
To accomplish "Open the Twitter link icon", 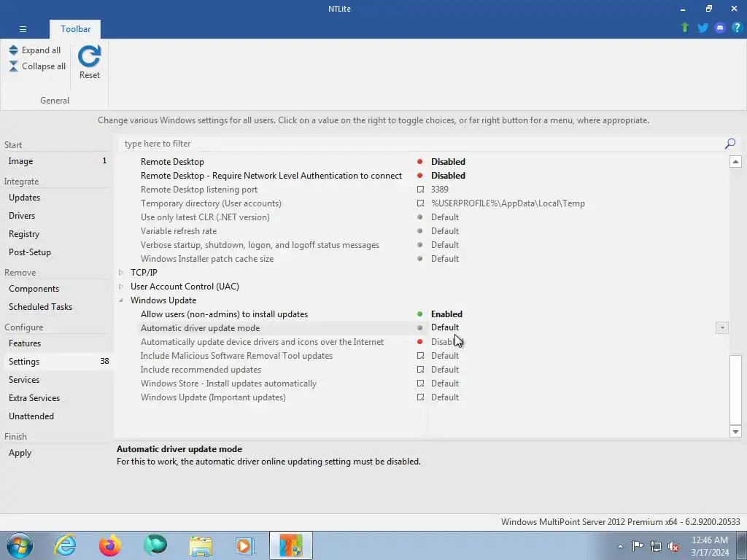I will tap(703, 28).
